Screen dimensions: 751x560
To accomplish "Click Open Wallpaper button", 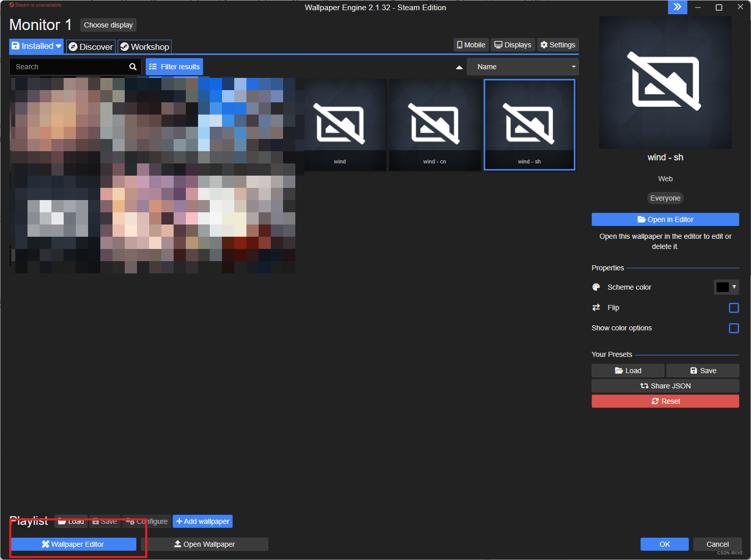I will pyautogui.click(x=205, y=544).
